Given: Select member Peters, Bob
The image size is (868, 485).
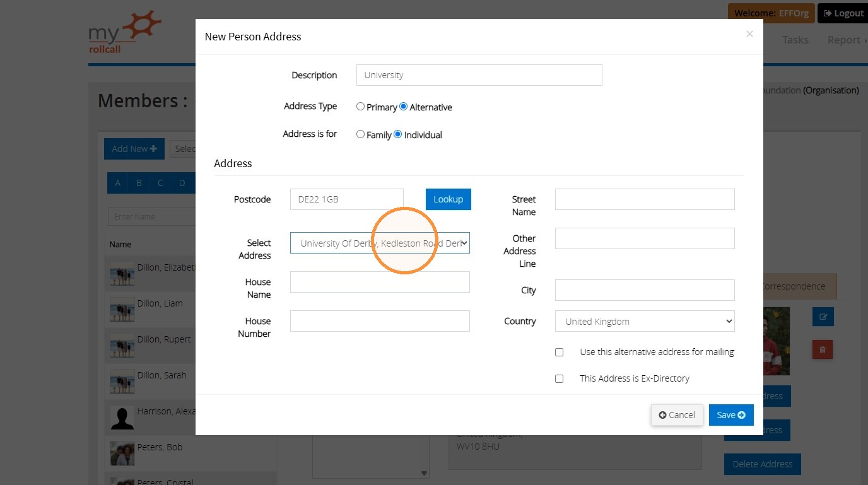Looking at the screenshot, I should (x=160, y=447).
